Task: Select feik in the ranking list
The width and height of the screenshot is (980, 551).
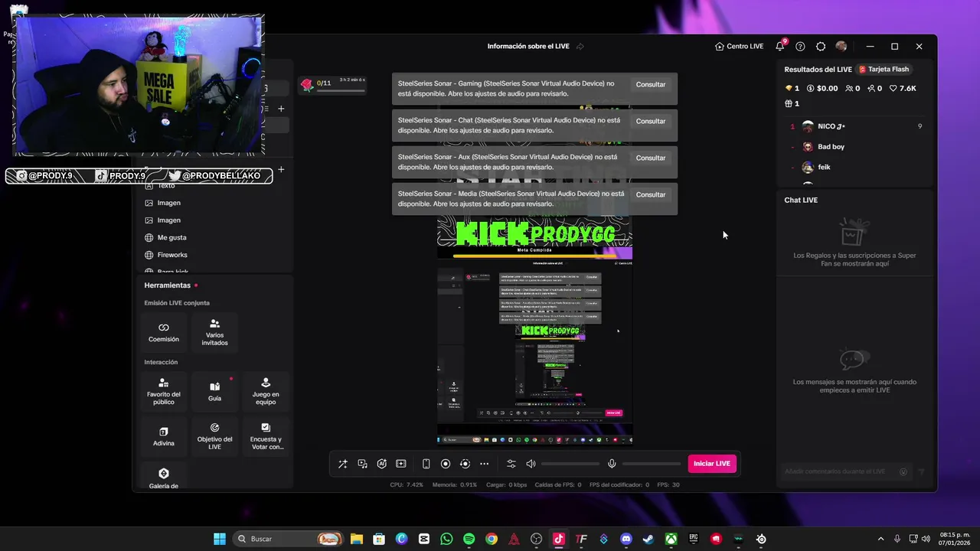Action: (x=856, y=167)
